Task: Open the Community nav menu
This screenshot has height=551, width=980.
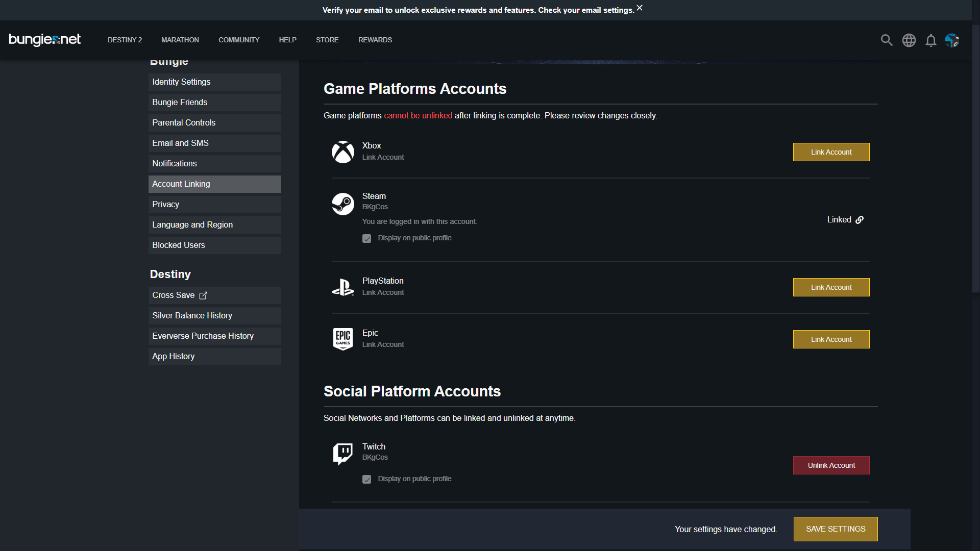Action: click(239, 40)
